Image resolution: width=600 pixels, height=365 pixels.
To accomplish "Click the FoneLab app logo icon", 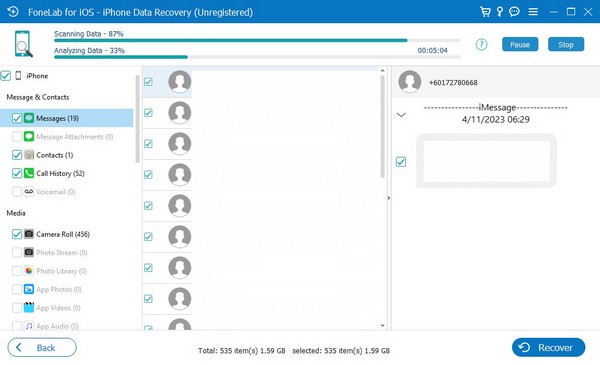I will pyautogui.click(x=13, y=12).
